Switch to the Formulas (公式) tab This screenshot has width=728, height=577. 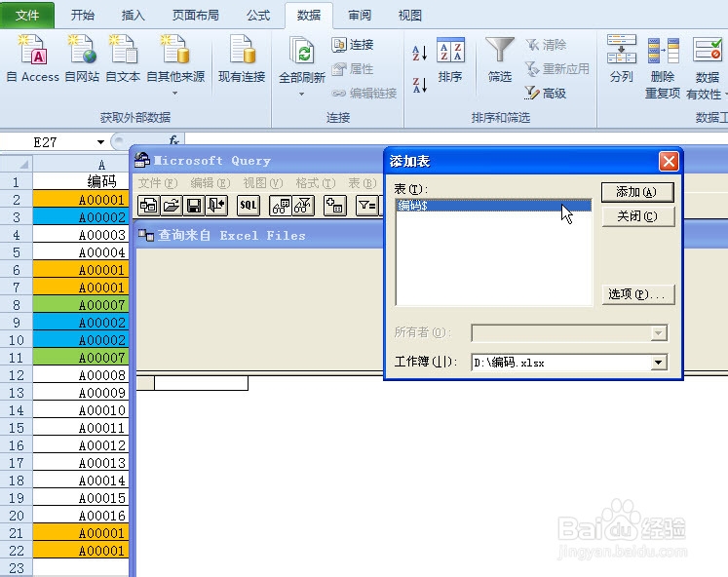258,16
